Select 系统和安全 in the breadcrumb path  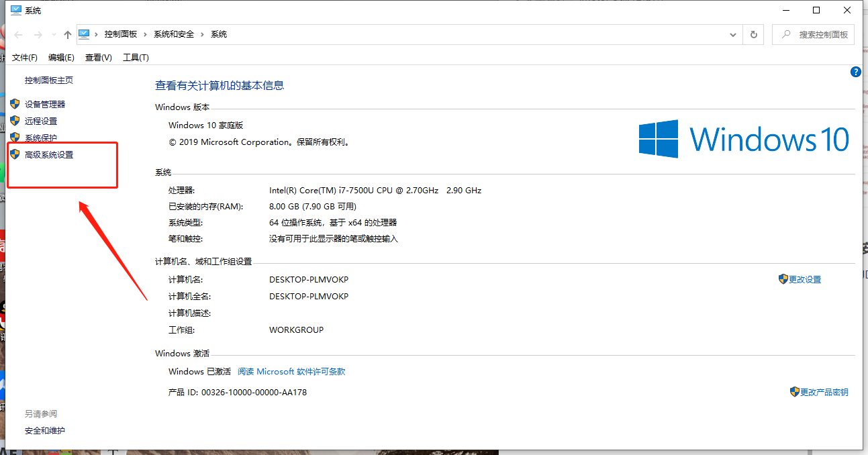175,34
